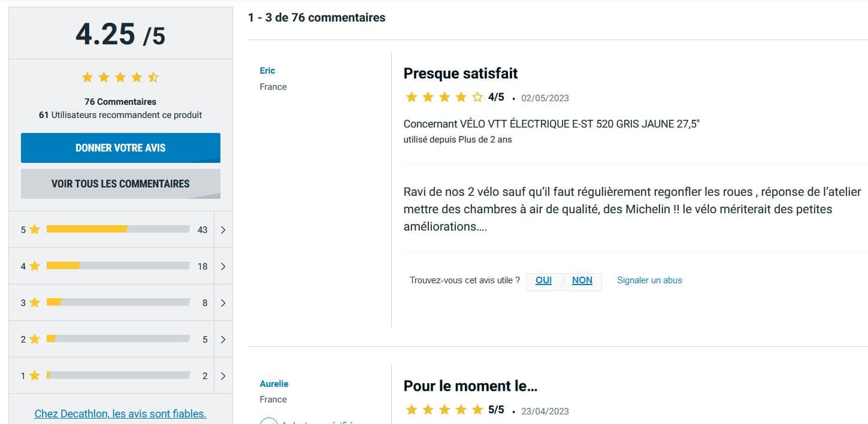Image resolution: width=868 pixels, height=424 pixels.
Task: Click the 1-star row star icon
Action: [x=34, y=375]
